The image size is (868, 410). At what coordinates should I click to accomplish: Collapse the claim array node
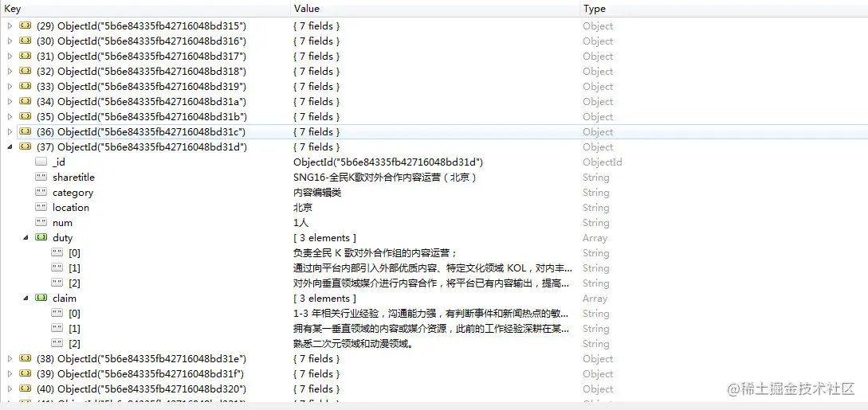click(x=26, y=298)
